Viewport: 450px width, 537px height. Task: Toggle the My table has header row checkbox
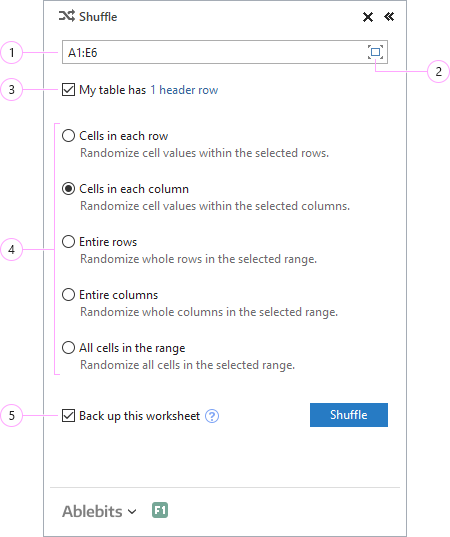point(68,90)
